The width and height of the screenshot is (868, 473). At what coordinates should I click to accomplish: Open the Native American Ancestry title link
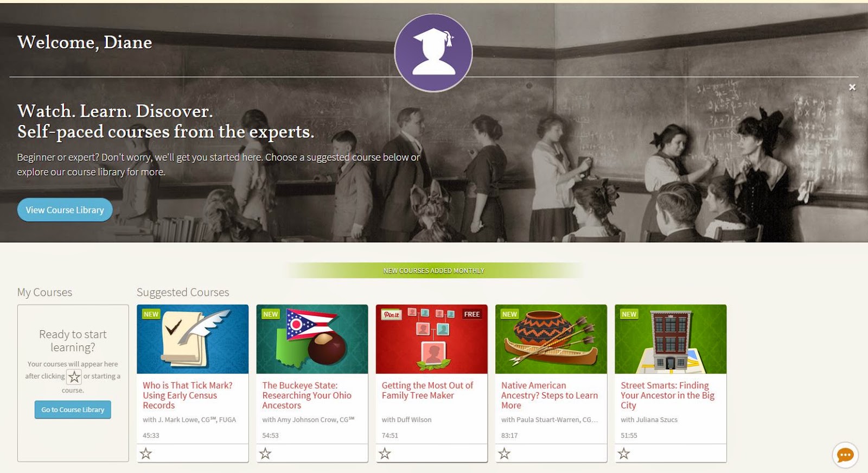click(x=550, y=395)
